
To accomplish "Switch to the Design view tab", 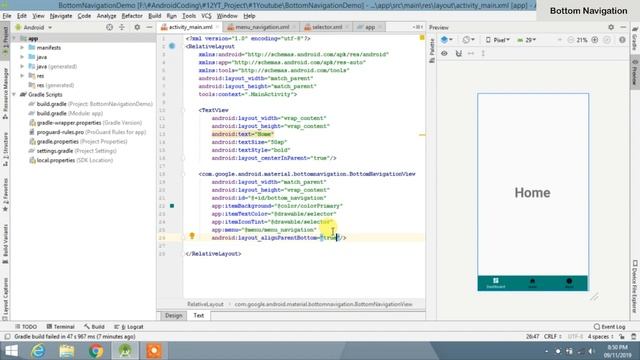I will (173, 316).
